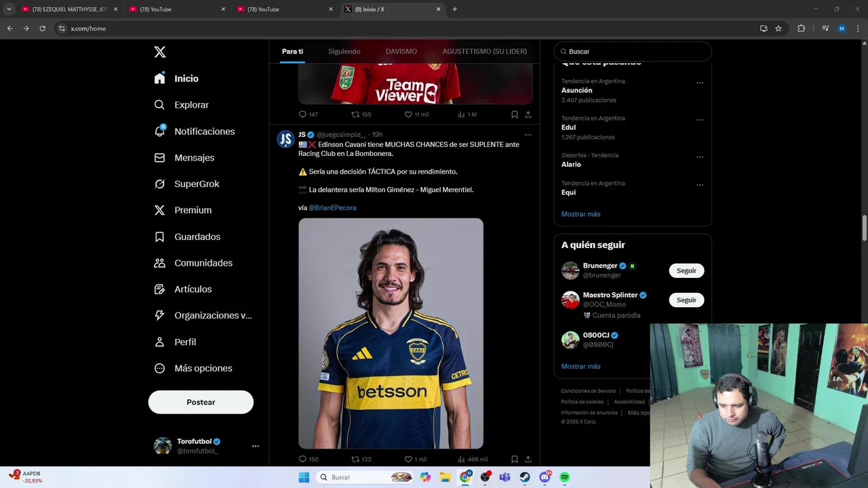Open Cavani Boca jersey image

391,333
